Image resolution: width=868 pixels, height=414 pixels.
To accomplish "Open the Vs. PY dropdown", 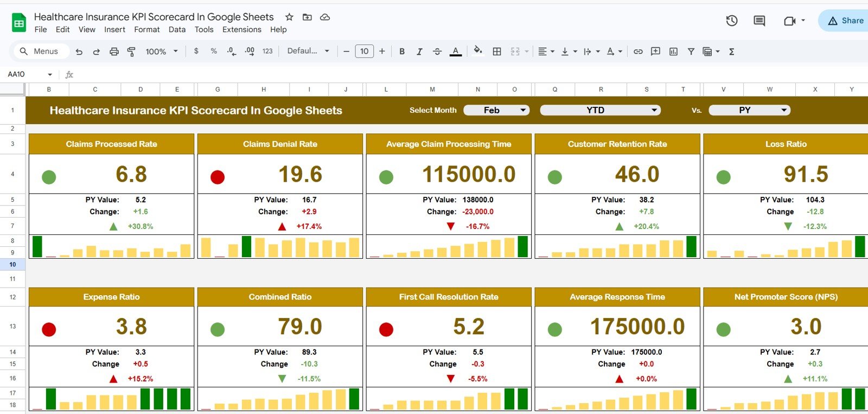I will coord(749,110).
